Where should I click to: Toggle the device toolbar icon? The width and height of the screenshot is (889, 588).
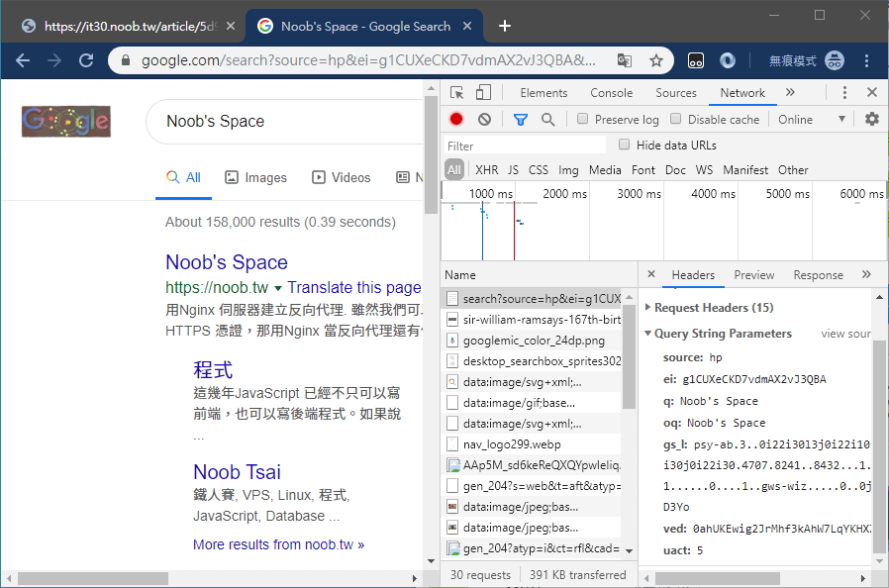pyautogui.click(x=482, y=92)
